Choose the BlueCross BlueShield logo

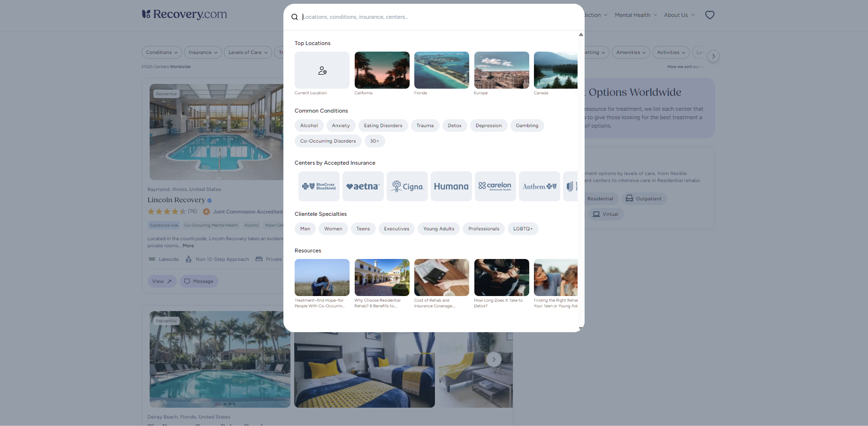tap(319, 186)
